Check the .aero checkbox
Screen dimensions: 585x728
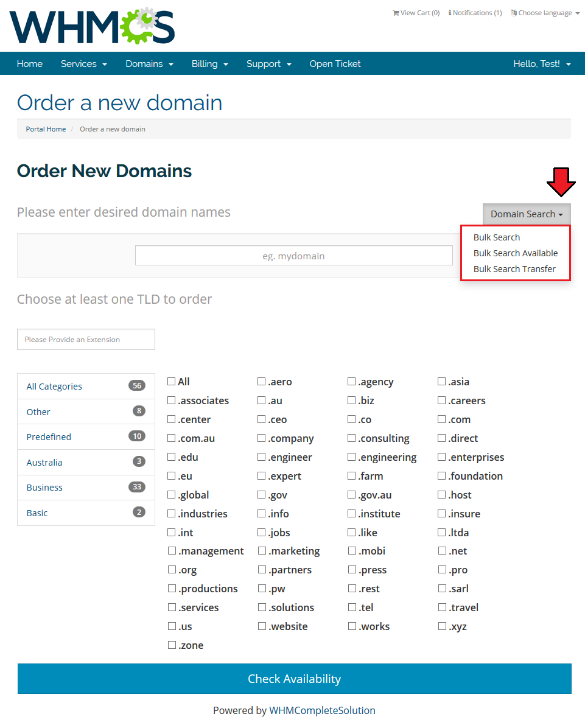(x=261, y=381)
